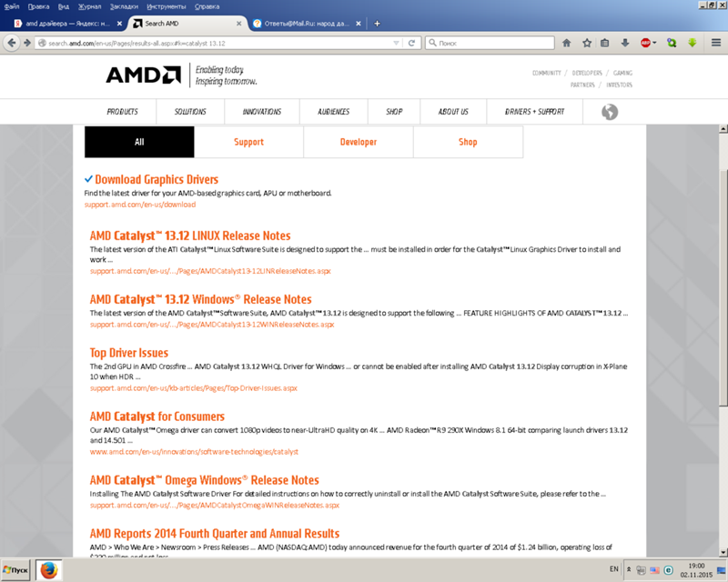The height and width of the screenshot is (582, 728).
Task: Open the ABOUT US navigation item
Action: 453,112
